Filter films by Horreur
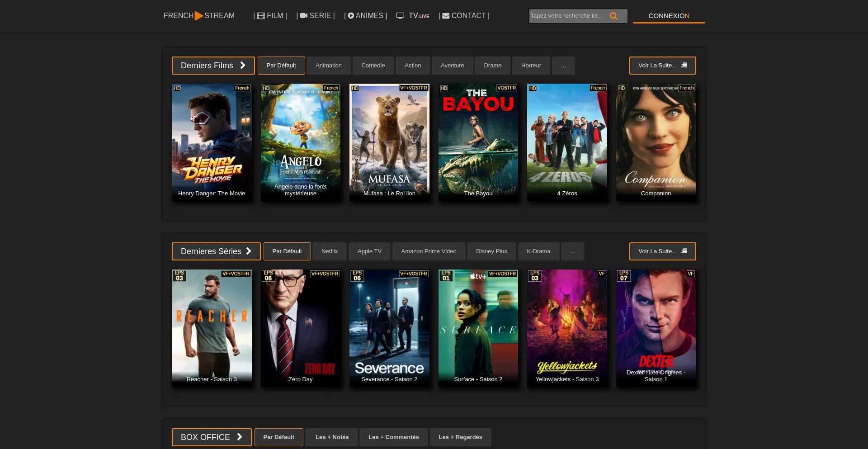The height and width of the screenshot is (449, 868). click(531, 66)
